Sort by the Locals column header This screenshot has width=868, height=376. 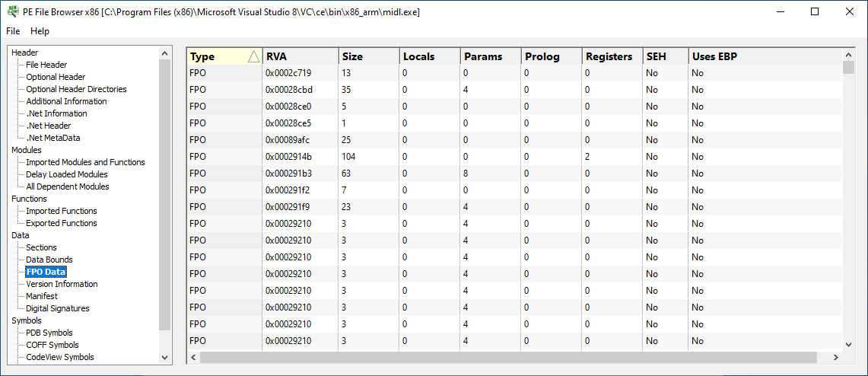point(430,56)
